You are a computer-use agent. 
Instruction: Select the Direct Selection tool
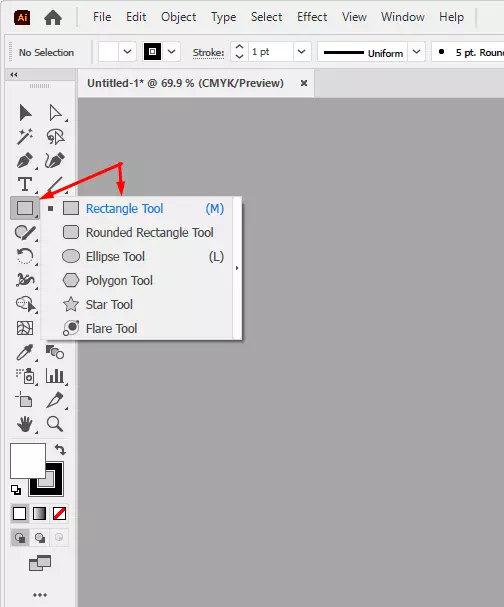tap(55, 113)
